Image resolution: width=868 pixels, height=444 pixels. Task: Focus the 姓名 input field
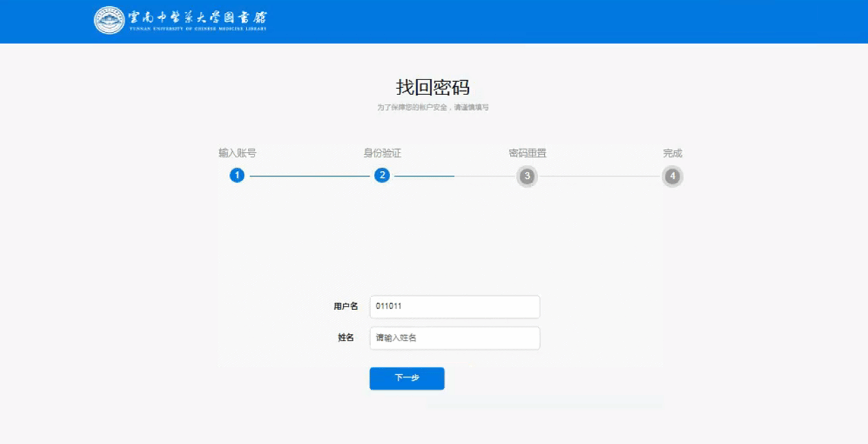tap(455, 338)
